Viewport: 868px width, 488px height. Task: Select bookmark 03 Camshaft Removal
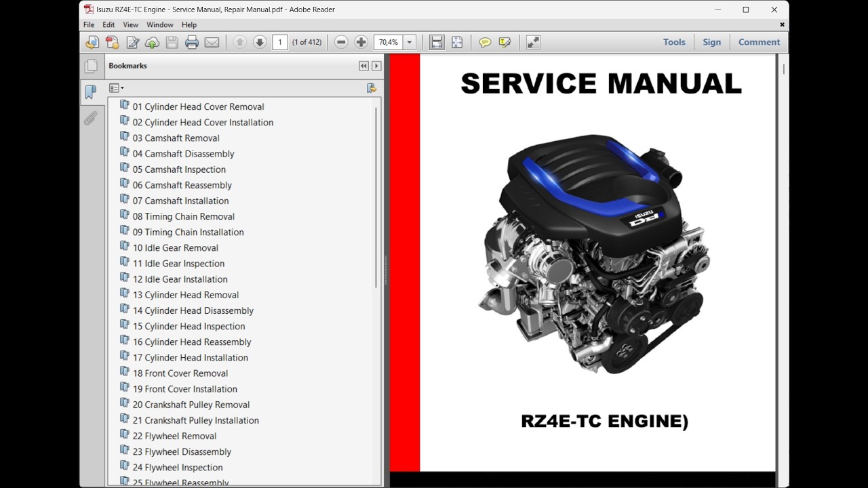click(x=176, y=138)
